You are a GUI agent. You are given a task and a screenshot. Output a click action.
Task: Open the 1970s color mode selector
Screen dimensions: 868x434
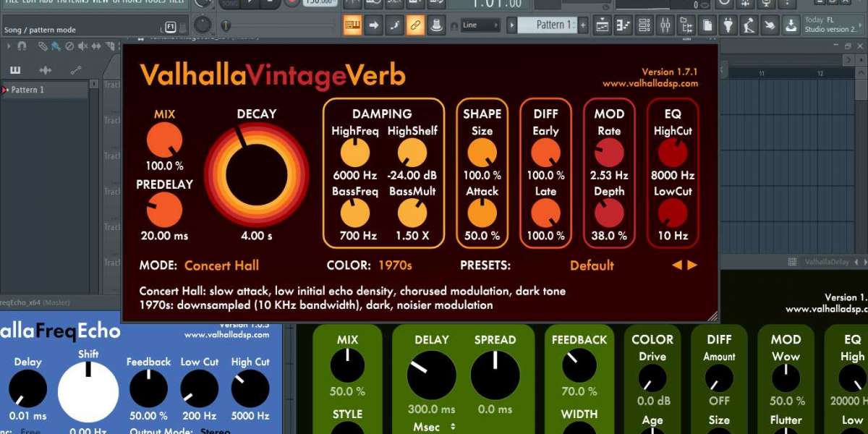[394, 265]
